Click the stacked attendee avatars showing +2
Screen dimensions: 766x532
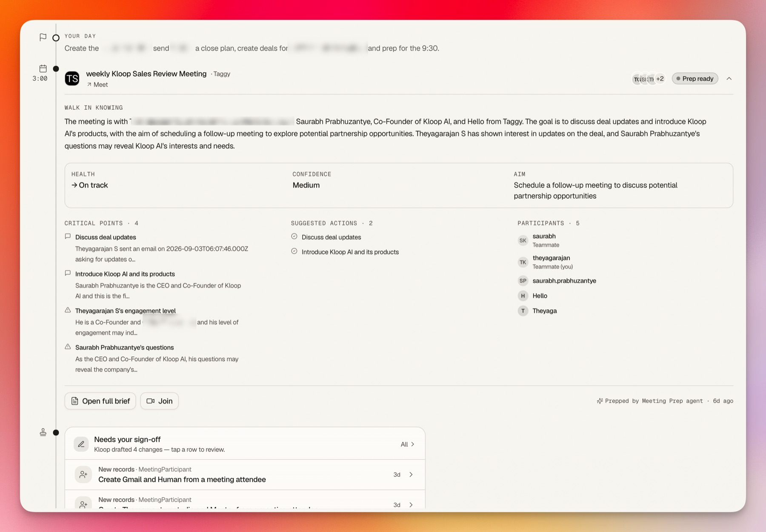649,79
